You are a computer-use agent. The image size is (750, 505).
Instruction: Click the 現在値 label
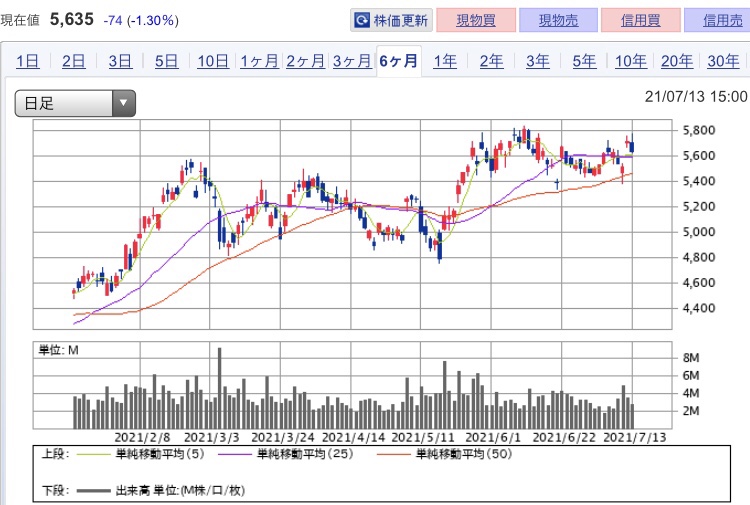click(20, 20)
